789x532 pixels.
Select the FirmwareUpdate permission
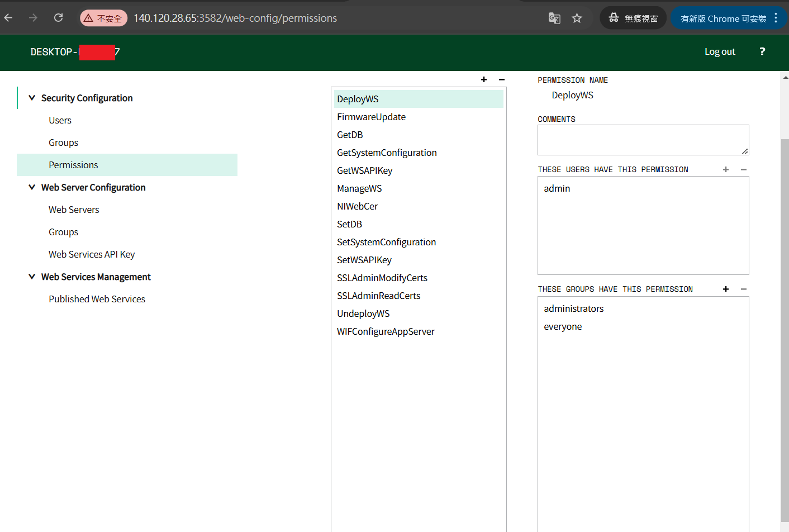419,117
